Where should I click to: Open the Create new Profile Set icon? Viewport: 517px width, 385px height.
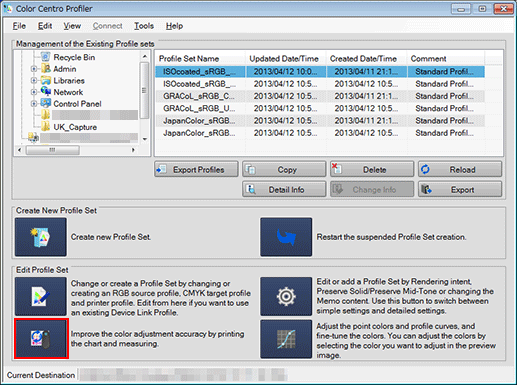[x=41, y=237]
